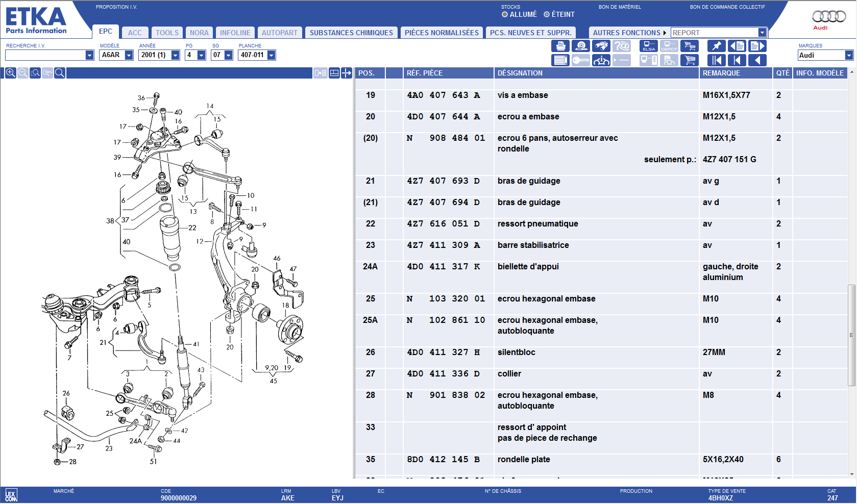Open the ANNÉE dropdown showing 2001
This screenshot has width=857, height=504.
(176, 55)
